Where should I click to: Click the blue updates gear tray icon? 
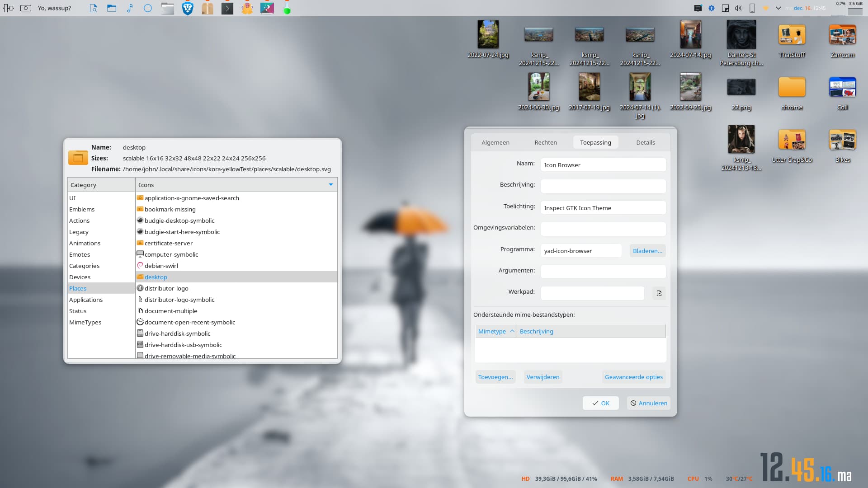712,8
